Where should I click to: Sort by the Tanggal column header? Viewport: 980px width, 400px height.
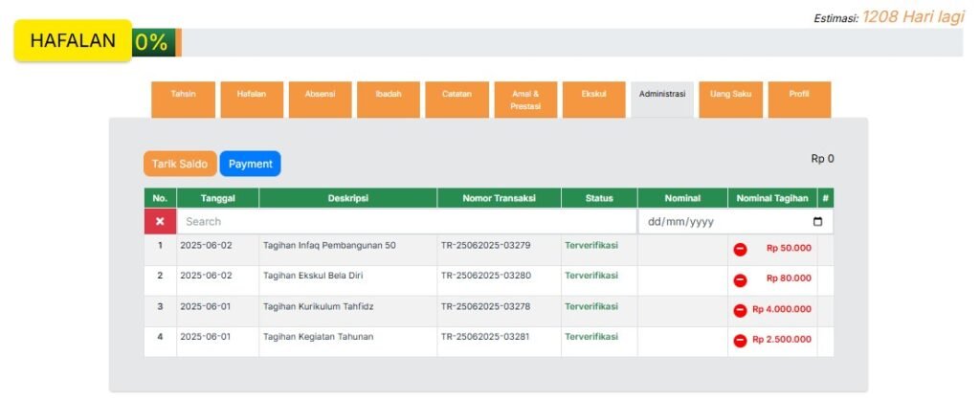point(217,198)
